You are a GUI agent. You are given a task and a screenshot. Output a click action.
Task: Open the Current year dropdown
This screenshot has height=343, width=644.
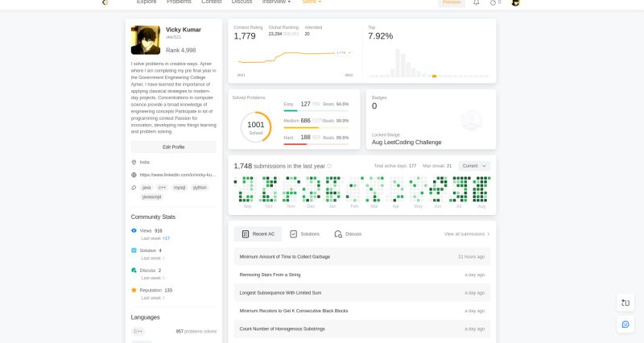pyautogui.click(x=474, y=166)
